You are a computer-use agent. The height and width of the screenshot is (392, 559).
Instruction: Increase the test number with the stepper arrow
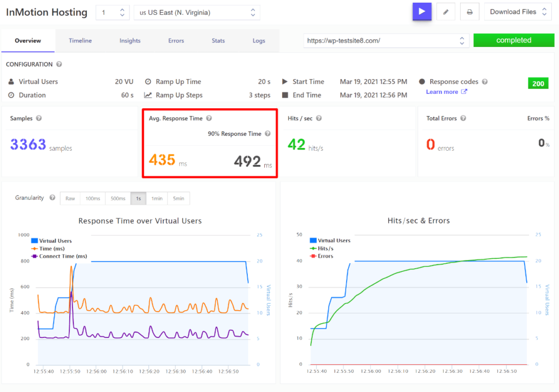tap(122, 9)
